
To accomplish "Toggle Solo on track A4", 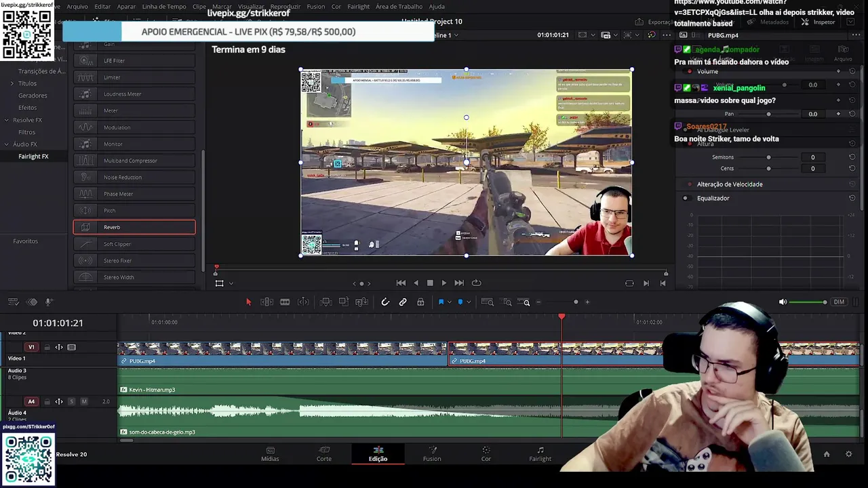I will point(71,401).
